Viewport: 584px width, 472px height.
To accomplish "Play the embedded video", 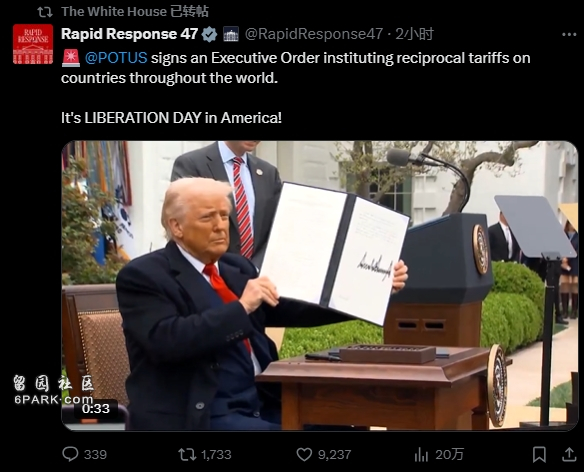I will click(320, 285).
